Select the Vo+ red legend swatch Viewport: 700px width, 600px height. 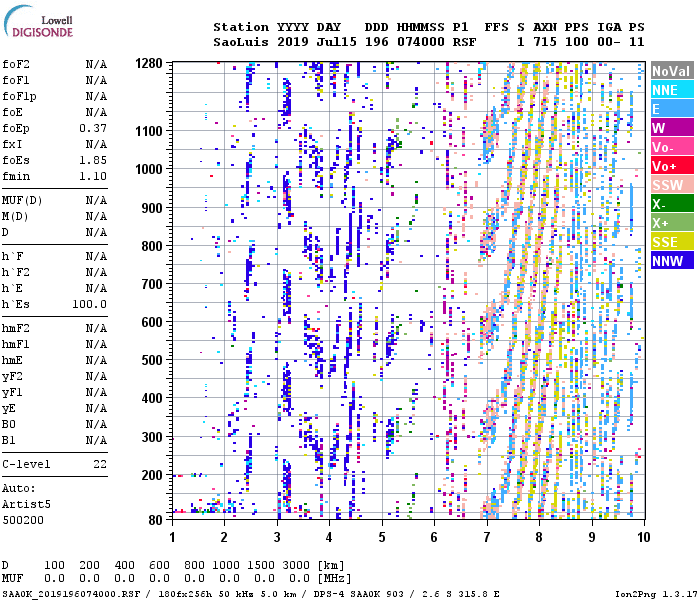click(x=672, y=166)
